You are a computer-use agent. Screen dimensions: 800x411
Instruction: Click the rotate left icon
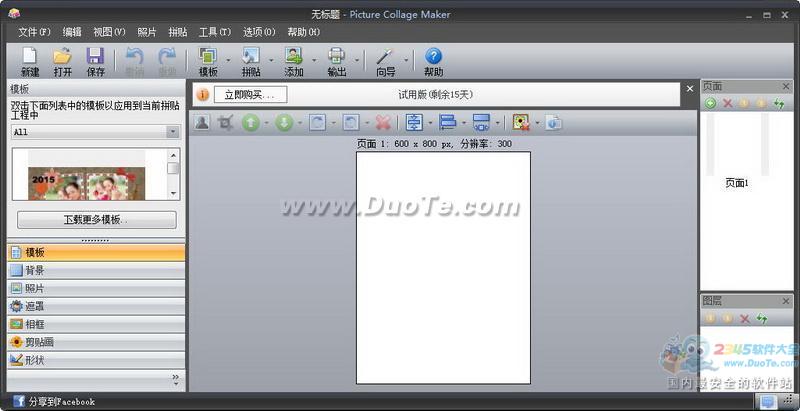317,123
